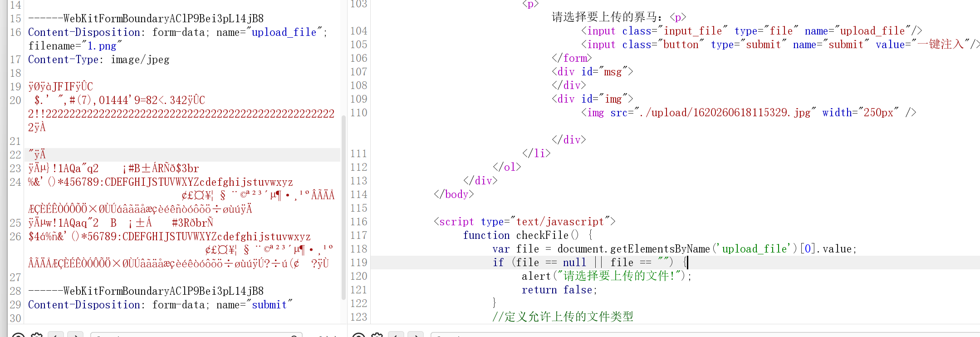Click request line number 21
The image size is (980, 337).
pyautogui.click(x=15, y=141)
